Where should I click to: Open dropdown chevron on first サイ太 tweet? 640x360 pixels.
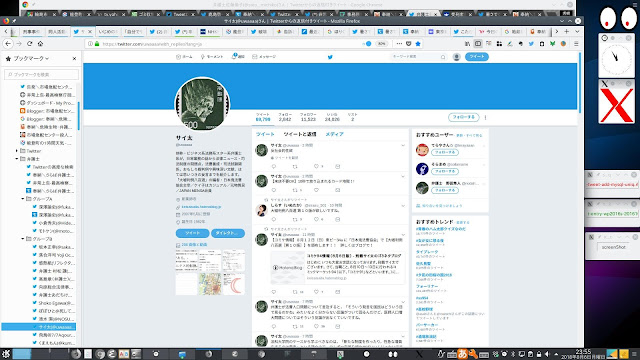coord(403,145)
